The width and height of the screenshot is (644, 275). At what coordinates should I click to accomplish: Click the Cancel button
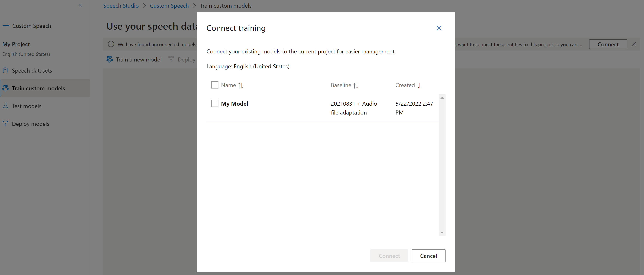(428, 255)
